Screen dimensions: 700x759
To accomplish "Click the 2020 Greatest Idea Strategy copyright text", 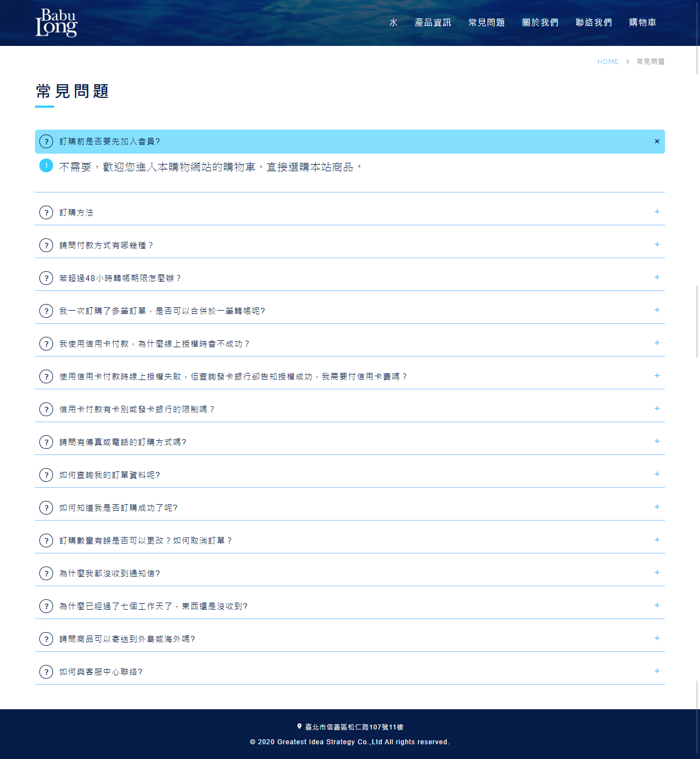I will [349, 742].
